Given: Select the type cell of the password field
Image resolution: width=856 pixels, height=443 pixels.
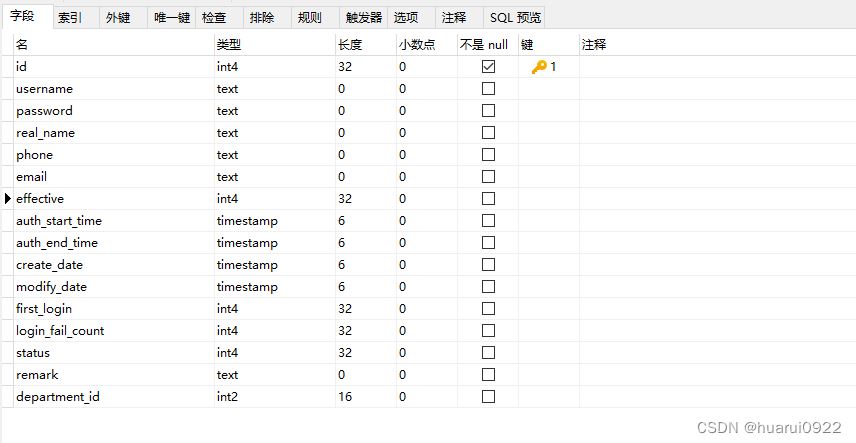Looking at the screenshot, I should point(275,111).
